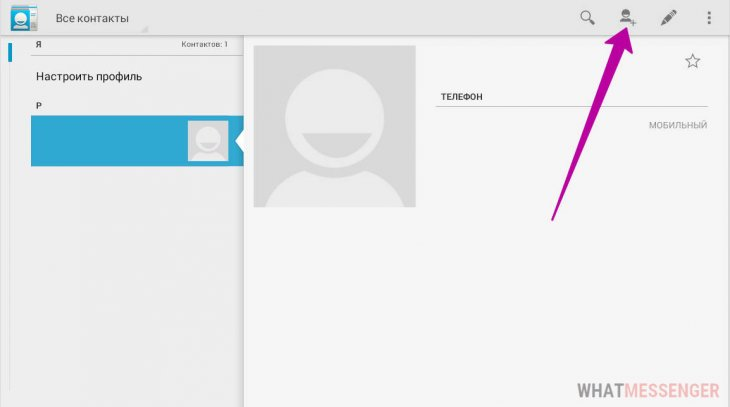The width and height of the screenshot is (730, 407).
Task: Tap the "ТЕЛЕФОН" section header
Action: tap(461, 97)
